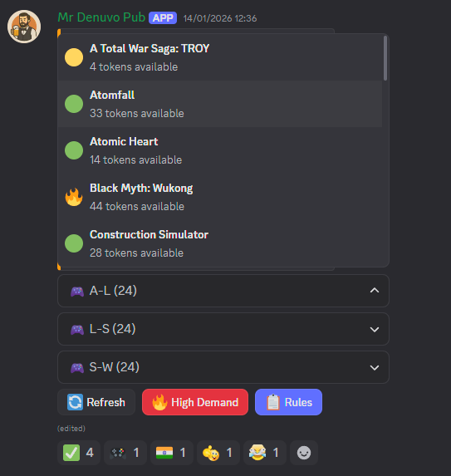Click the Mr Denuvo Pub bot avatar

click(24, 27)
